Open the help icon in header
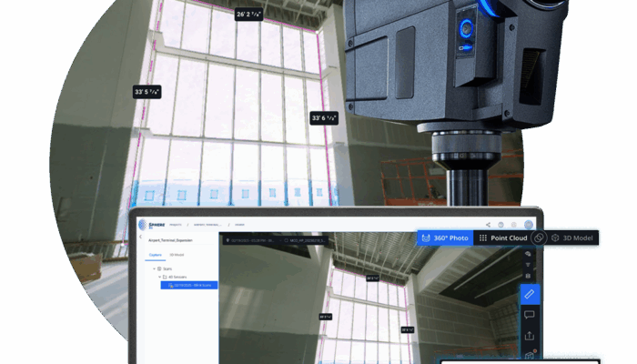 [x=500, y=224]
